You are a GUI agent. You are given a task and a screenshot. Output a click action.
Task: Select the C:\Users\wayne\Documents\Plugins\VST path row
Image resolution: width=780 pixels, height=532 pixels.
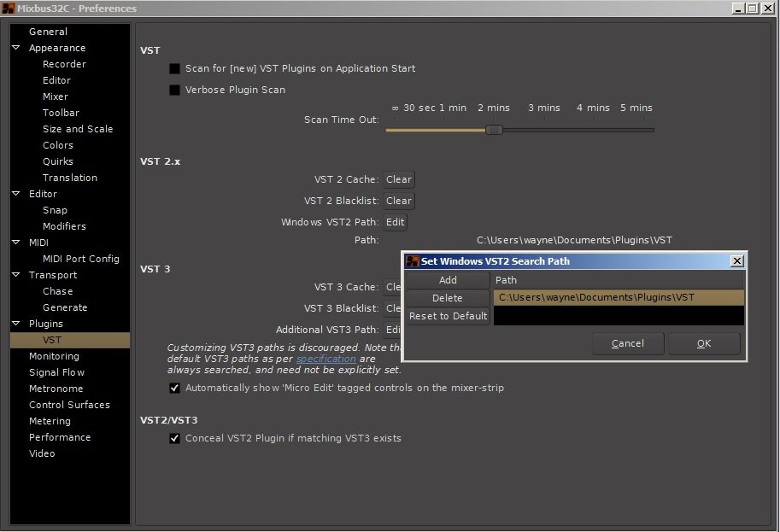click(619, 297)
